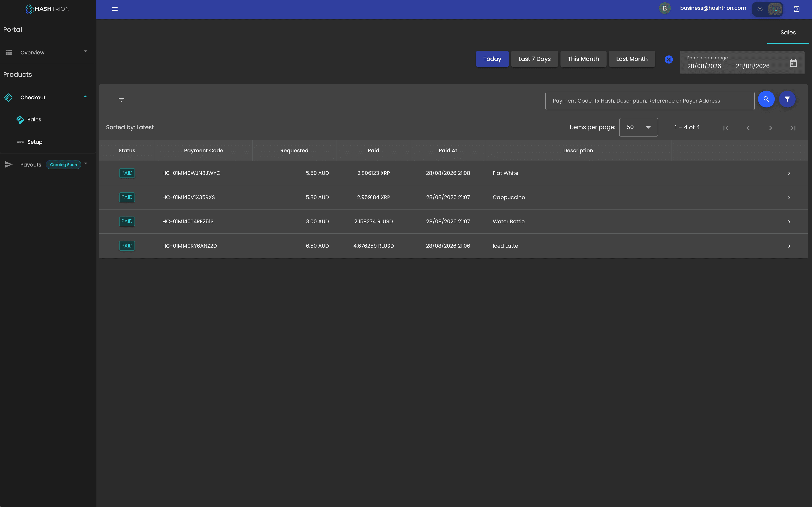The image size is (812, 507).
Task: Filter by Today
Action: point(492,59)
